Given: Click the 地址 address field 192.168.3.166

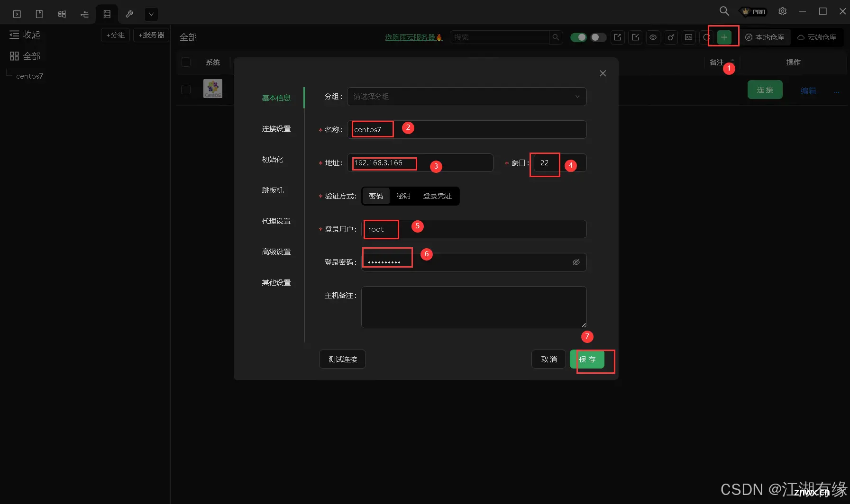Looking at the screenshot, I should 420,163.
